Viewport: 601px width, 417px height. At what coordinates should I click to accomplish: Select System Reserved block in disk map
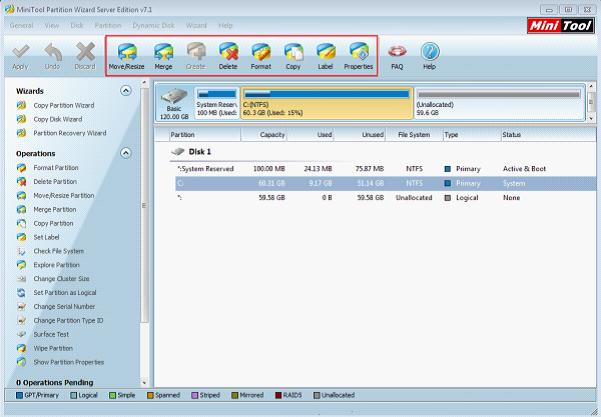(x=217, y=103)
